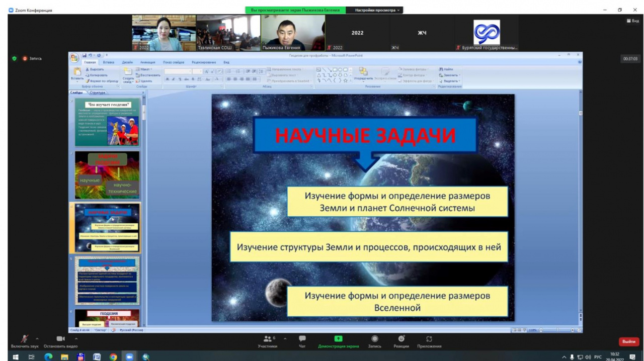This screenshot has width=644, height=361.
Task: Click the round Office button in PowerPoint
Action: point(74,57)
